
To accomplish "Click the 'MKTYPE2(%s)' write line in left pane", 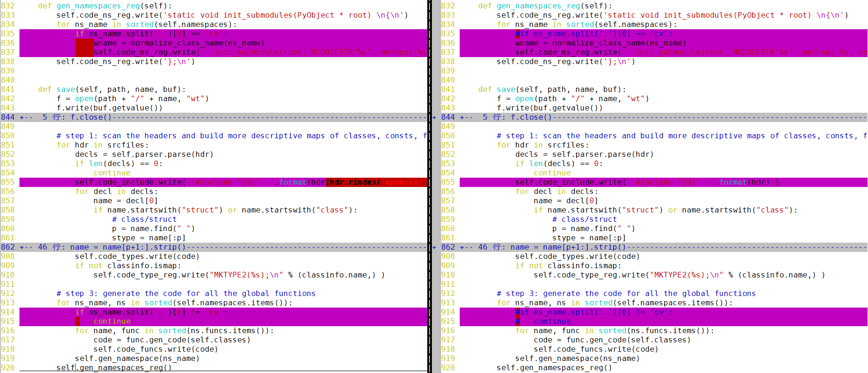I will [239, 275].
